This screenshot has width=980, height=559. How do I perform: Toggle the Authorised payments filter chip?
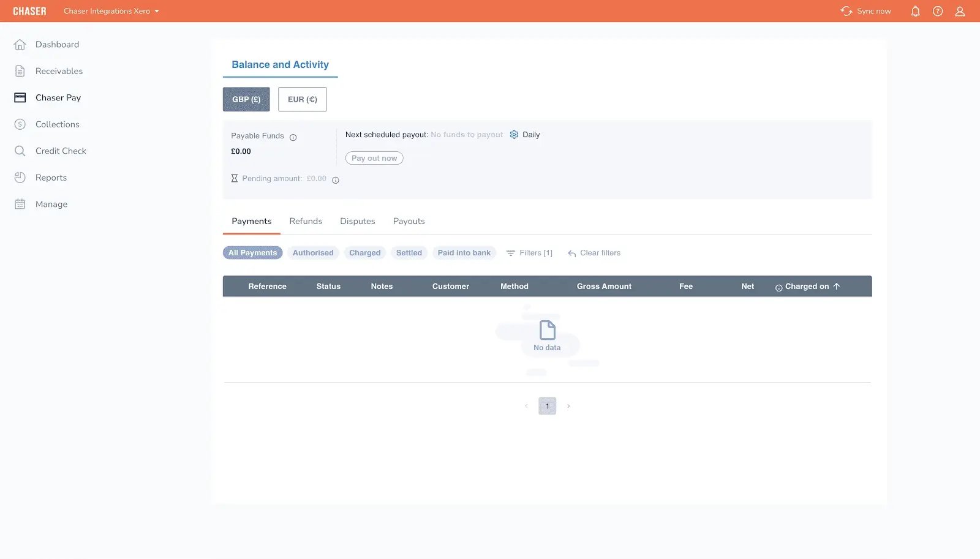click(x=313, y=253)
